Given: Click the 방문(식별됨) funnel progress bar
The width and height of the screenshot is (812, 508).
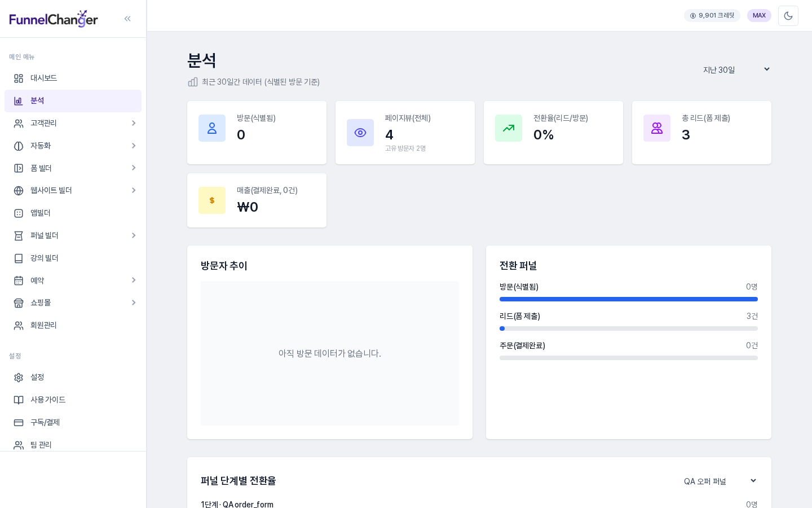Looking at the screenshot, I should click(x=629, y=299).
